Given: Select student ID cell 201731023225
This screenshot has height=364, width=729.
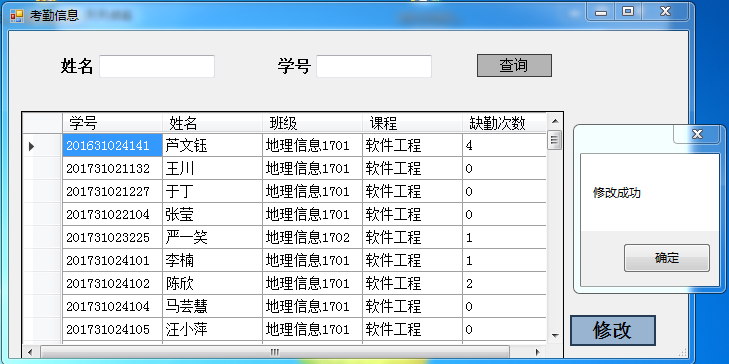Looking at the screenshot, I should pos(113,238).
